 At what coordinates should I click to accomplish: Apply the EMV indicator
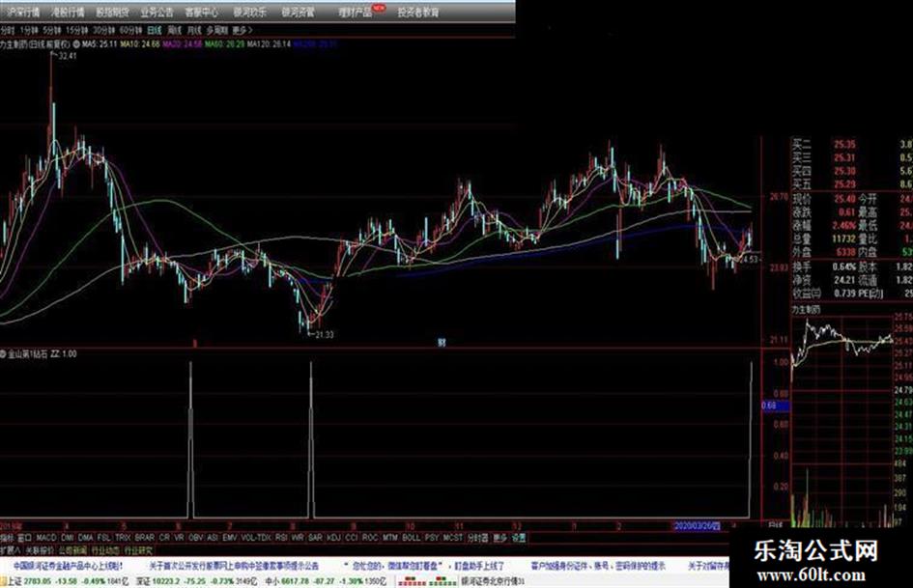(x=231, y=538)
